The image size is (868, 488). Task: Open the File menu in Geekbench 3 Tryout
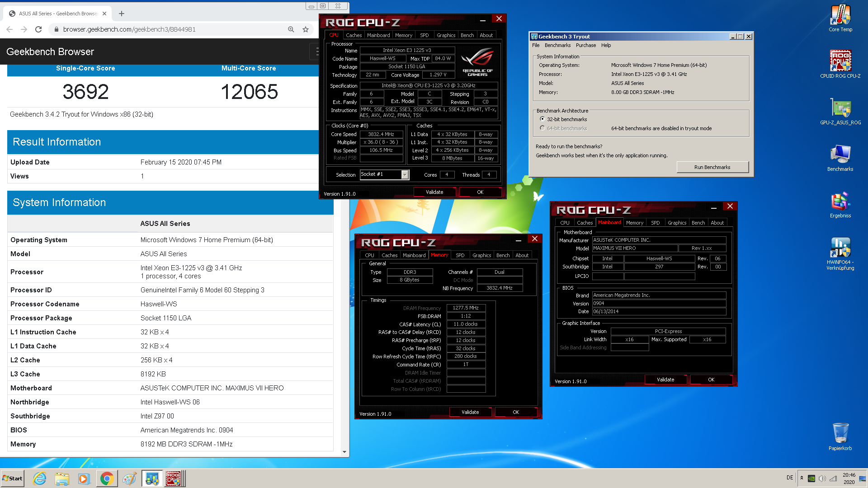[536, 45]
